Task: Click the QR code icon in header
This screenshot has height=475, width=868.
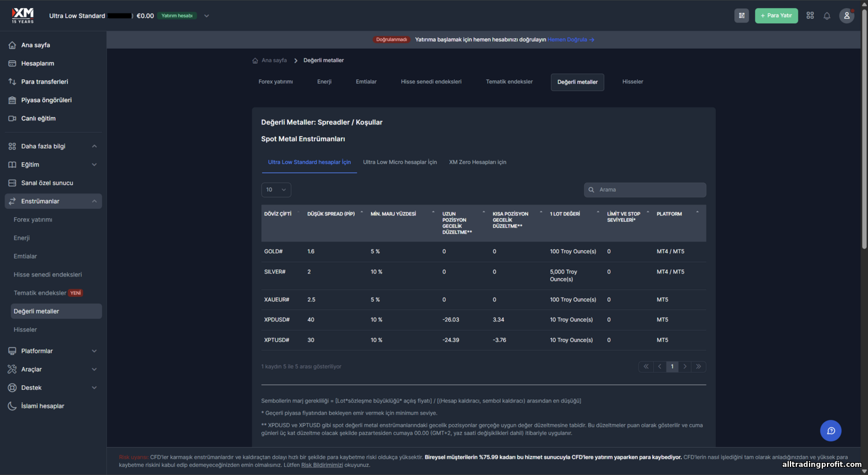Action: [741, 16]
